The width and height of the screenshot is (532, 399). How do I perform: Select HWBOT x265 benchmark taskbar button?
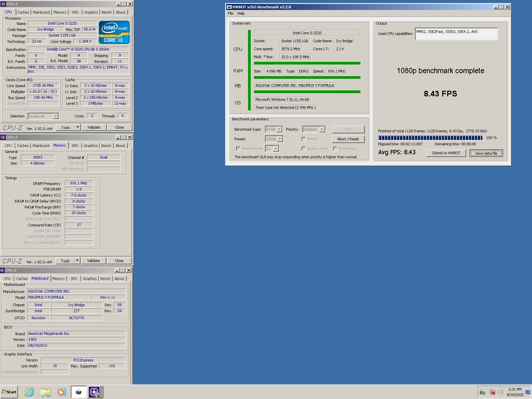click(x=78, y=392)
